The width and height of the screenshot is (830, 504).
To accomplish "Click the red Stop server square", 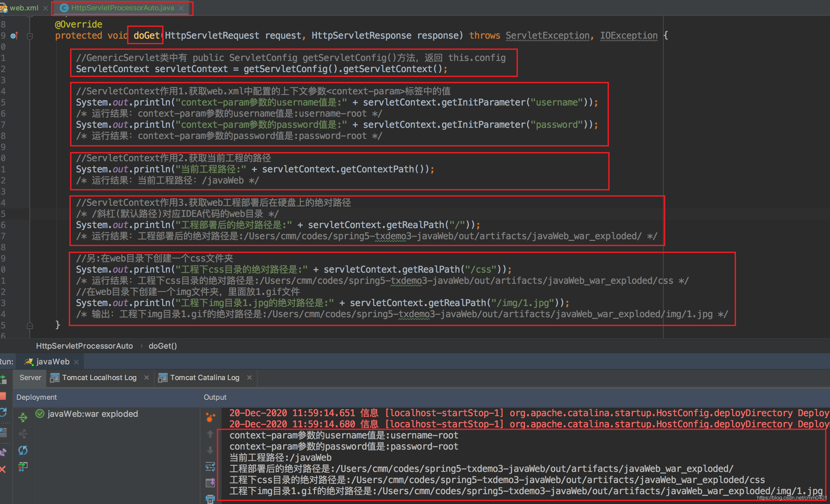I will pos(3,396).
